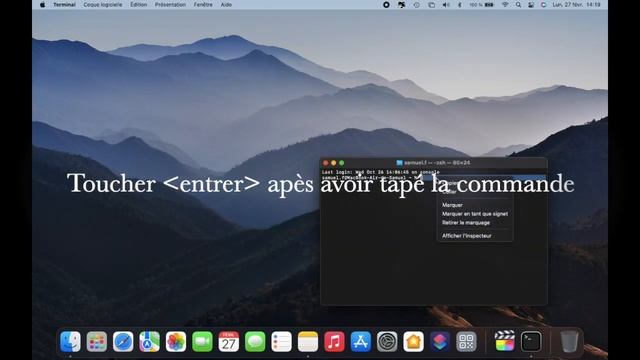Zoom the Terminal window with green button

342,163
